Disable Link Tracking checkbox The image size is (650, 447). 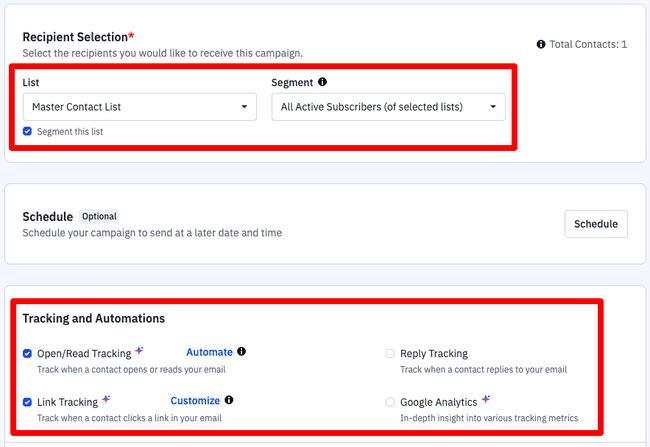[x=28, y=402]
